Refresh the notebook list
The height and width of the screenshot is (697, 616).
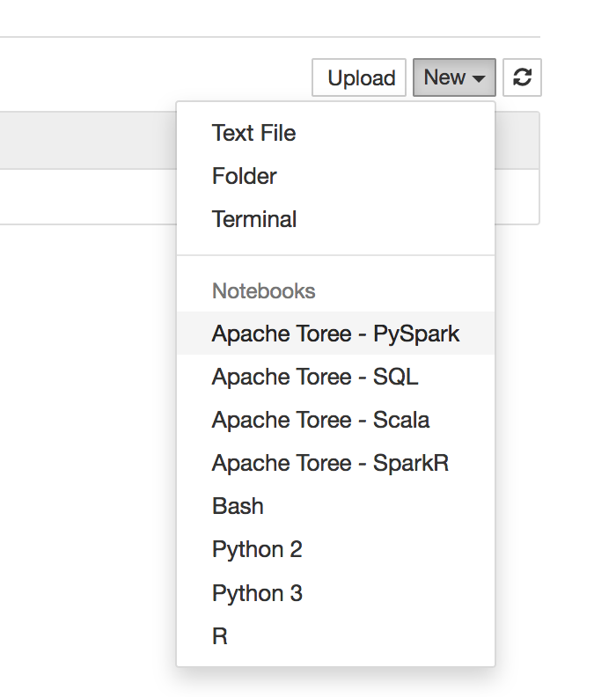click(x=522, y=77)
